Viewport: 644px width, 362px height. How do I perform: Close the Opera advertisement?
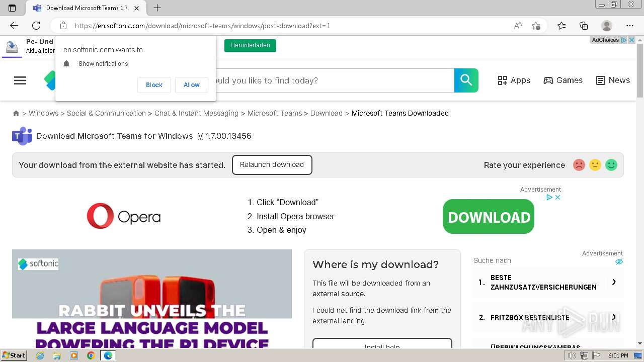click(557, 198)
